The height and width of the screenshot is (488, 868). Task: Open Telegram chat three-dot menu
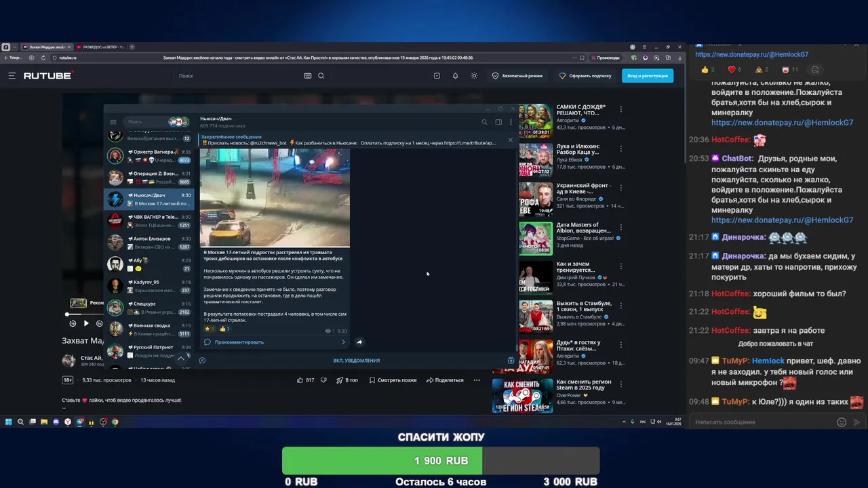(511, 122)
